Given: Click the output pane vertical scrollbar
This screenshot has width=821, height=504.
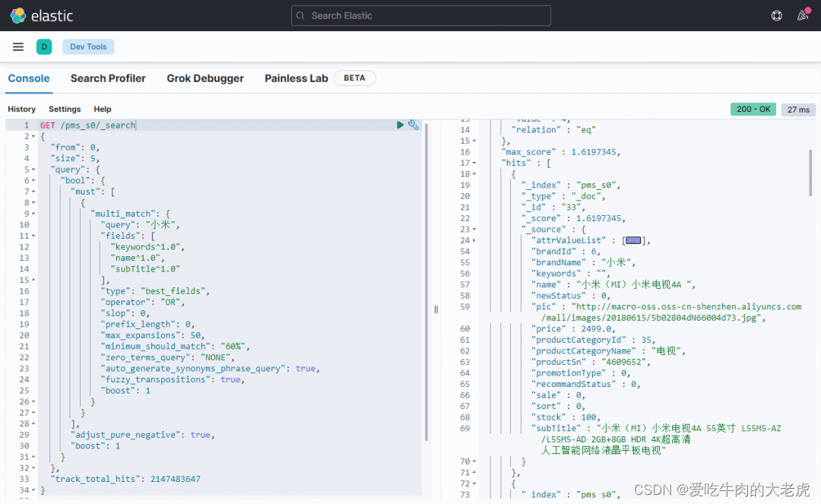Looking at the screenshot, I should [810, 173].
